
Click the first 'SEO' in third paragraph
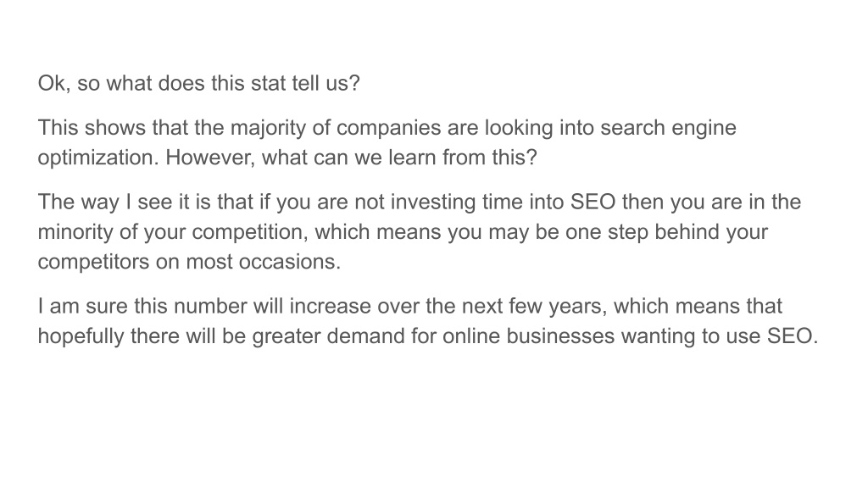[593, 202]
